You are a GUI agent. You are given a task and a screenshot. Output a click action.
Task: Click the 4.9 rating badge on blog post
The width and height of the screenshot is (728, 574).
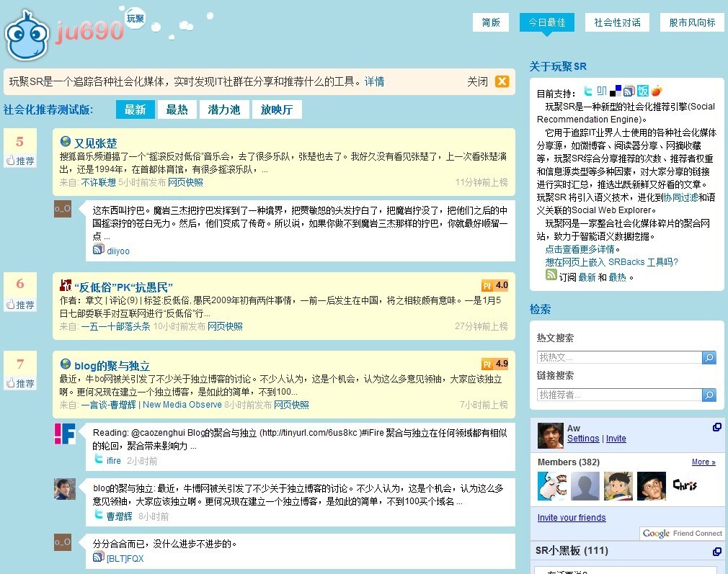point(495,364)
